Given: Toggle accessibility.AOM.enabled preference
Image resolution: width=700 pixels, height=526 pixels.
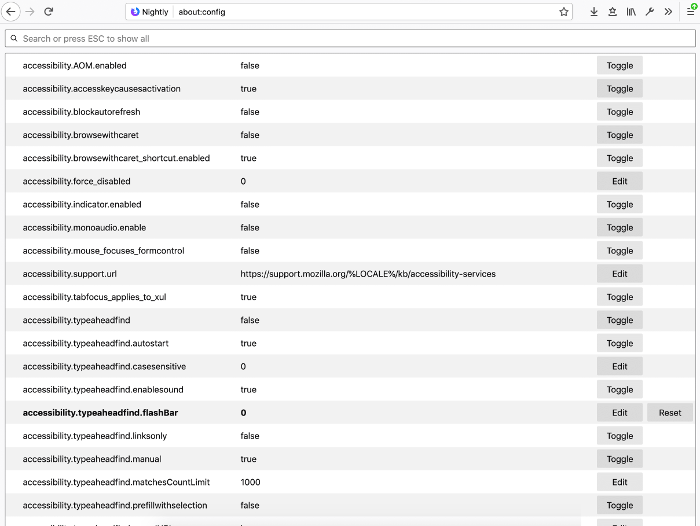Looking at the screenshot, I should point(620,66).
